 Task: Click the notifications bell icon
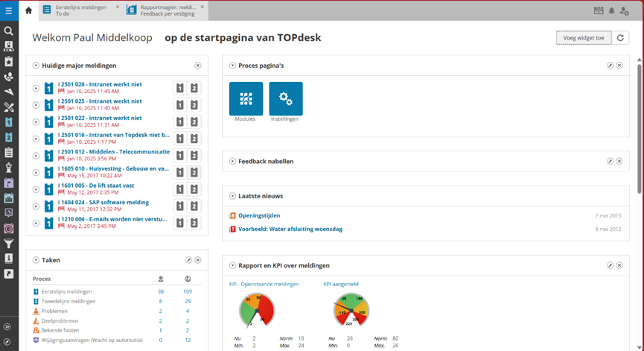[612, 10]
